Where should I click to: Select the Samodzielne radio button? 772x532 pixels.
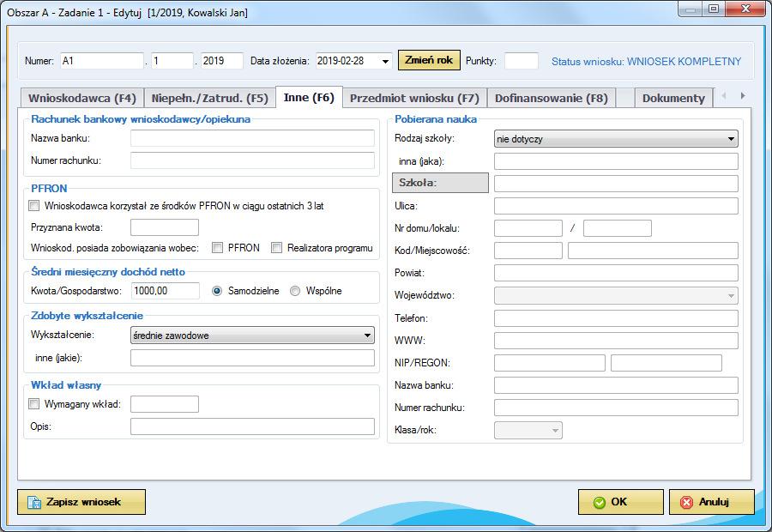tap(217, 291)
